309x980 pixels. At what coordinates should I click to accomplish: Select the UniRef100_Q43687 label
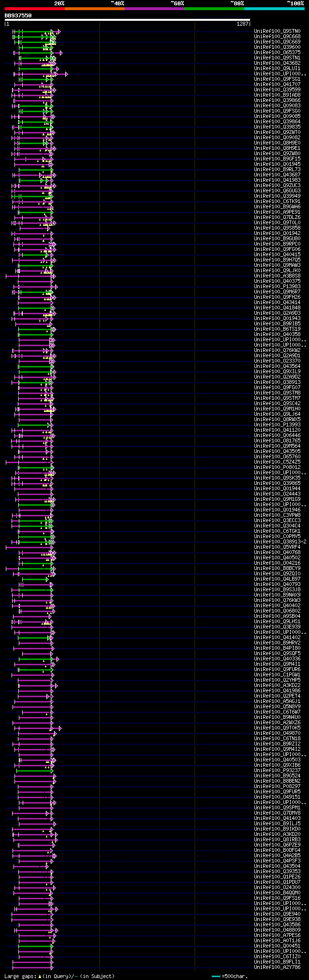pyautogui.click(x=277, y=175)
